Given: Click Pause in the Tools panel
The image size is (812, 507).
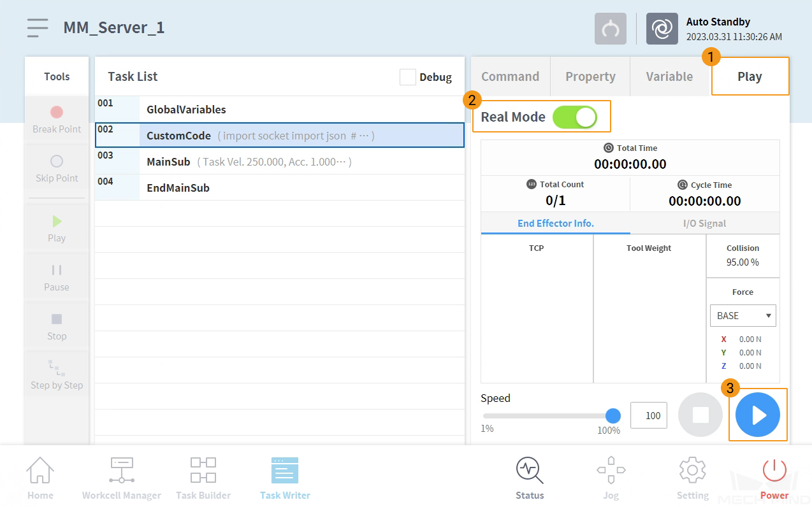Looking at the screenshot, I should [57, 278].
